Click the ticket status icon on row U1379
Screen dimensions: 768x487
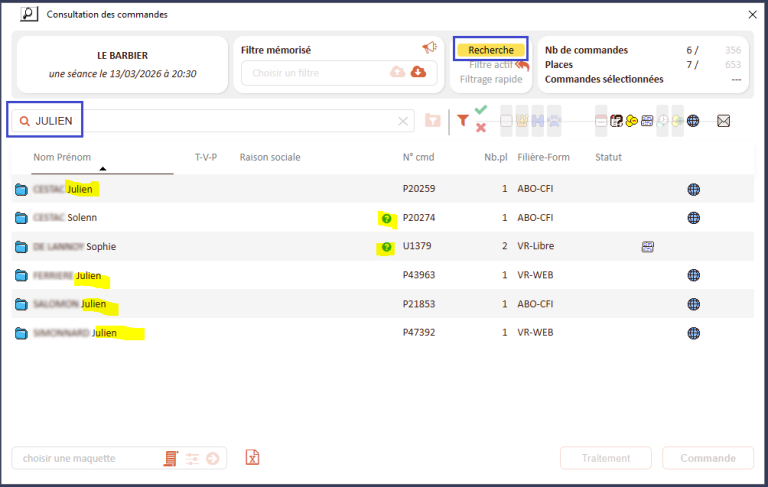coord(648,247)
